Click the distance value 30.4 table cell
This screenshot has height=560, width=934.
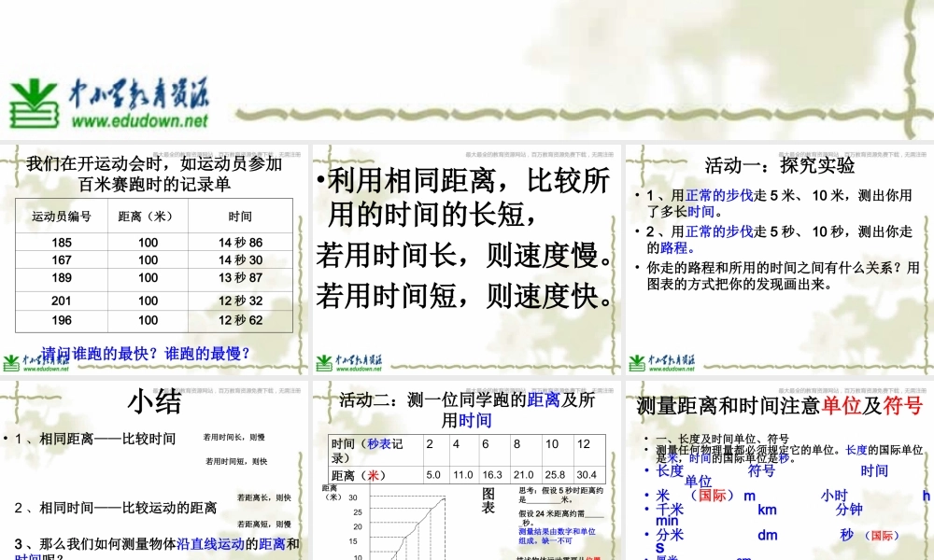click(x=587, y=474)
